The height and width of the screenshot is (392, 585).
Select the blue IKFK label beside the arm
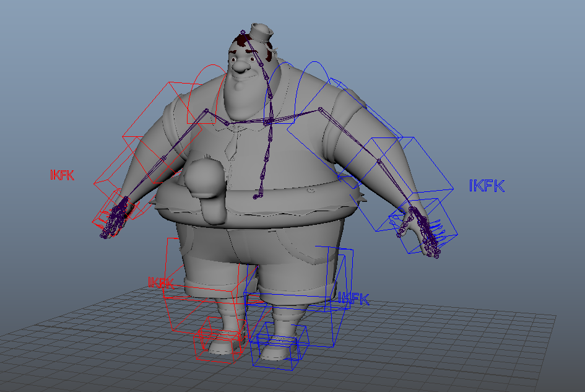487,186
